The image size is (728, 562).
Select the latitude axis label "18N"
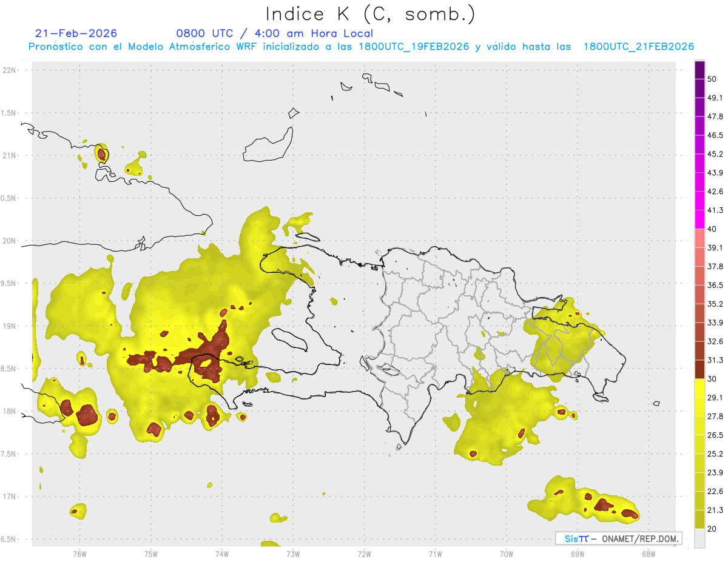pos(10,411)
